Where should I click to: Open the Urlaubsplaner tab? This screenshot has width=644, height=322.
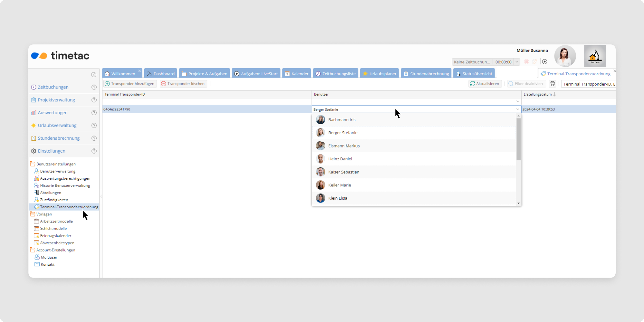380,74
